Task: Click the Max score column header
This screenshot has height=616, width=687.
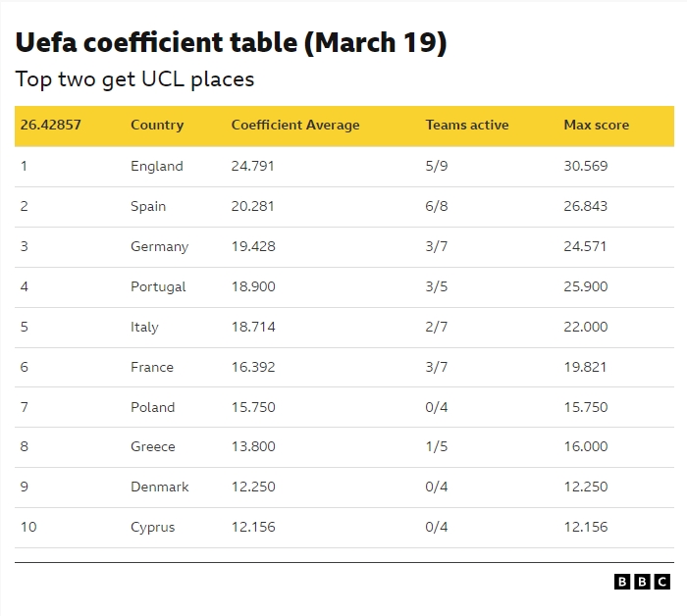Action: (596, 126)
